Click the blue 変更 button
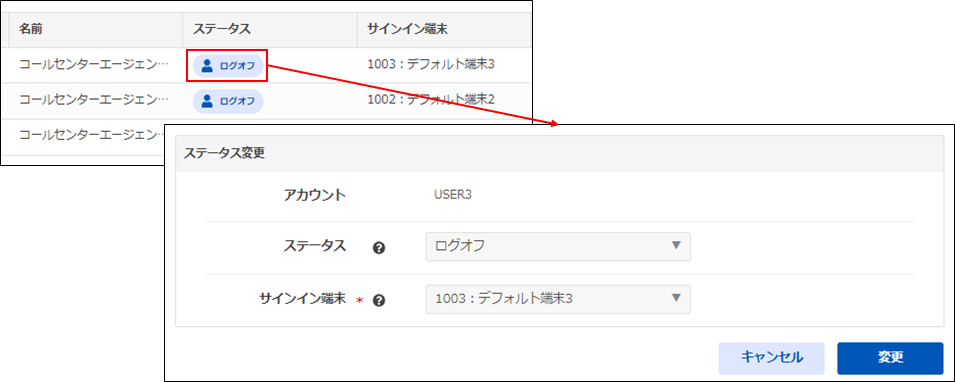Screen dimensions: 955x382 point(890,358)
